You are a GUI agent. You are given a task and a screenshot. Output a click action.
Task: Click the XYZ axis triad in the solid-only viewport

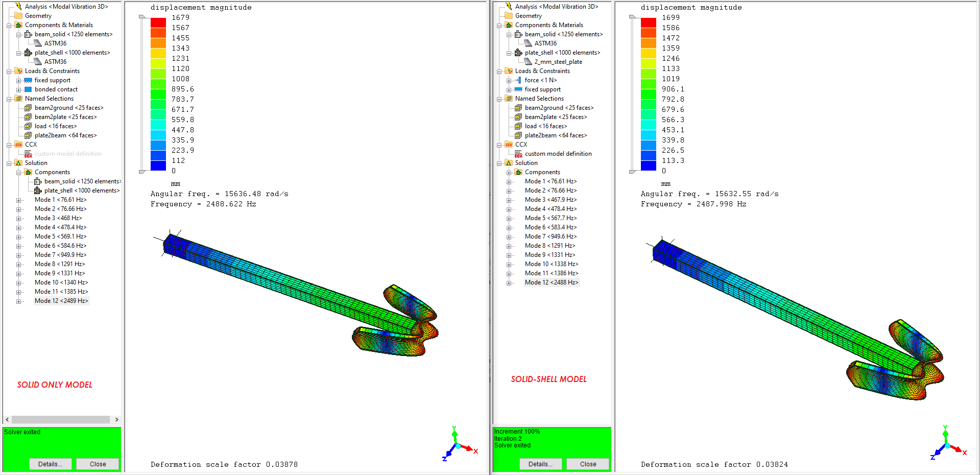(x=459, y=444)
